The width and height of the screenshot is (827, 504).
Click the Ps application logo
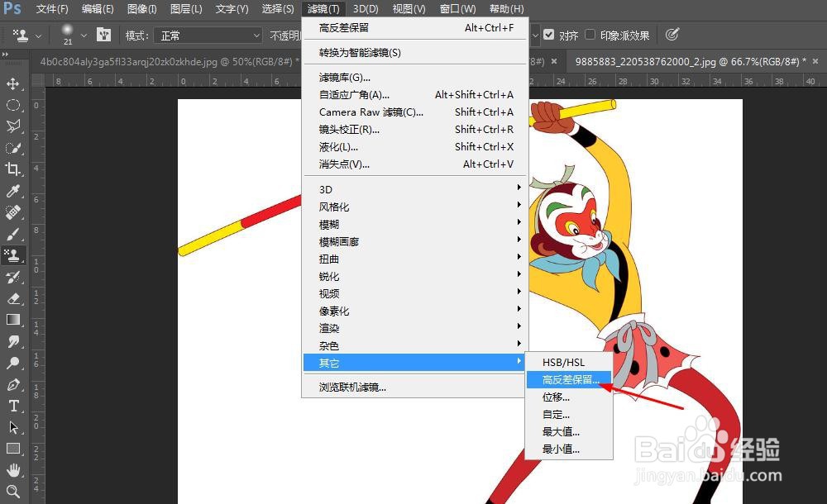12,8
